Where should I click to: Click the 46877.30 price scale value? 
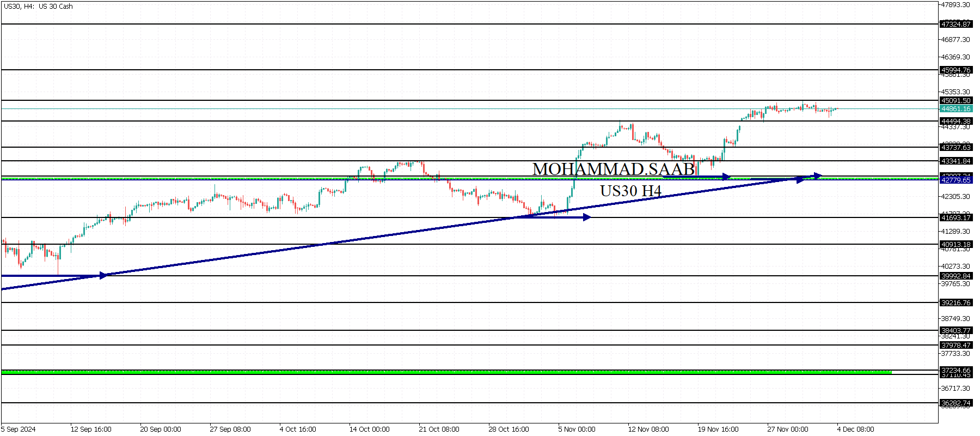tap(956, 40)
